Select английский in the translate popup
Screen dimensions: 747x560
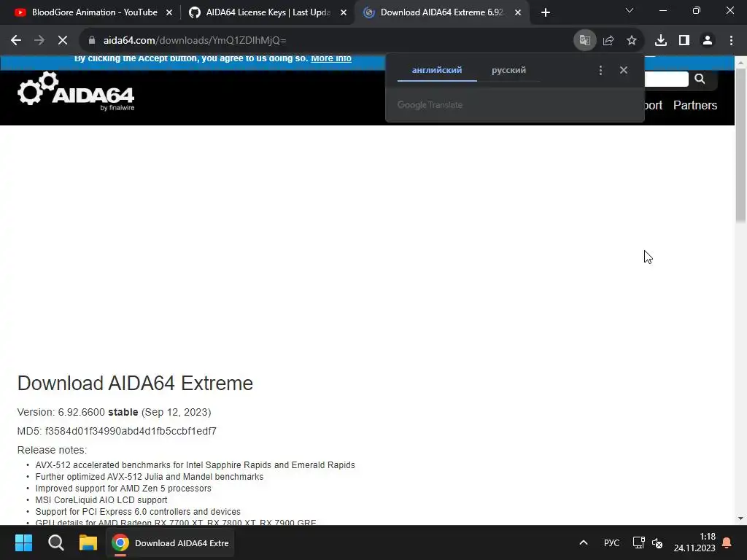[x=437, y=70]
